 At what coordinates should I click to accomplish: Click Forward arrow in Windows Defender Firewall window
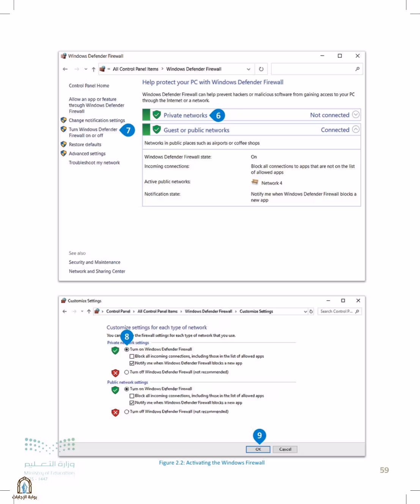(77, 69)
